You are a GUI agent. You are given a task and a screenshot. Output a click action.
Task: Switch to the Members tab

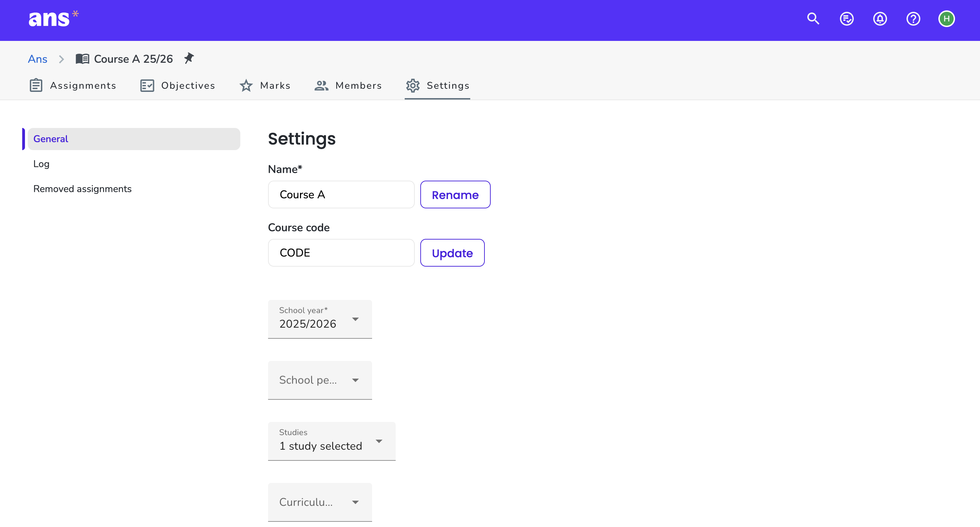pos(348,86)
